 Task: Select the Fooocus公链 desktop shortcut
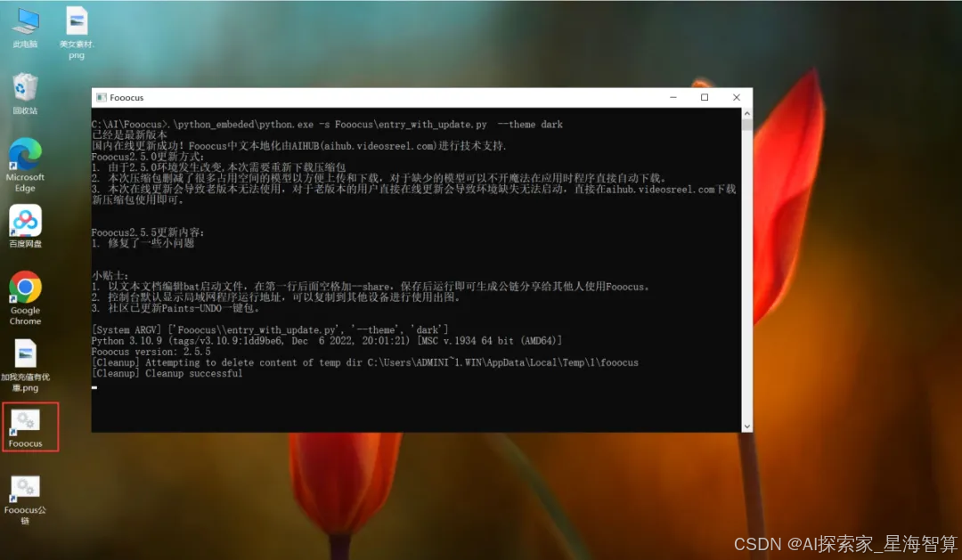pos(25,499)
